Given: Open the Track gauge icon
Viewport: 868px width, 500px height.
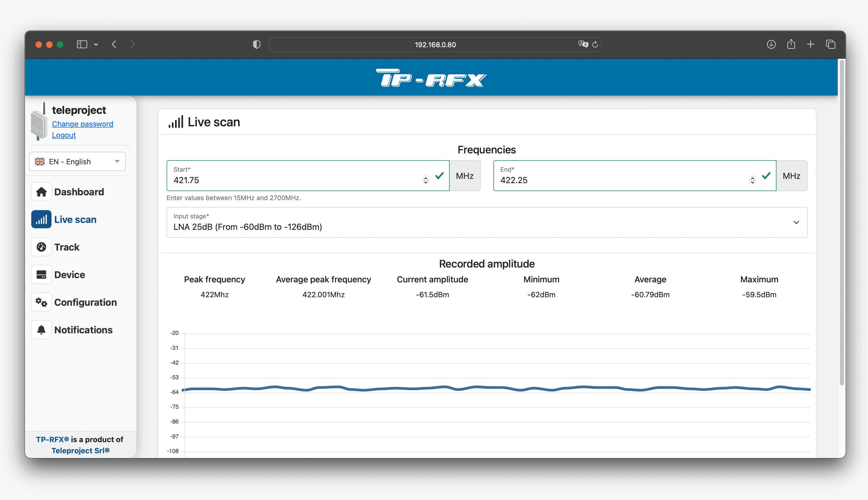Looking at the screenshot, I should click(41, 247).
